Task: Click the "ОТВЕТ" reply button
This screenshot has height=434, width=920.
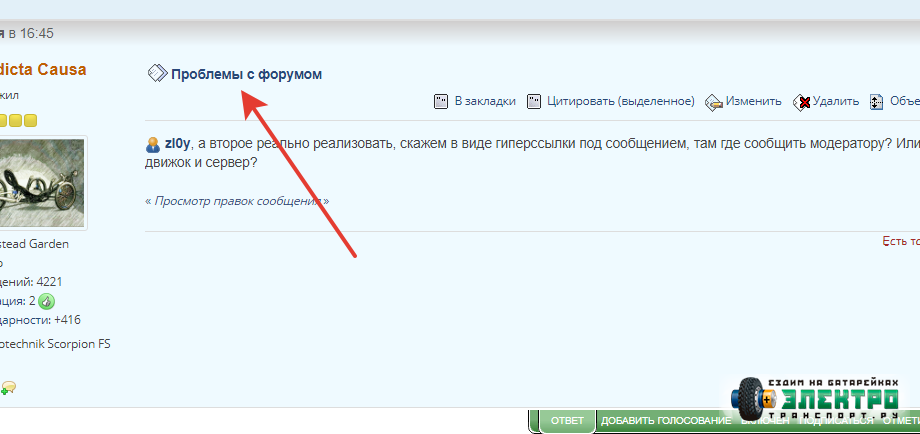Action: pos(568,421)
